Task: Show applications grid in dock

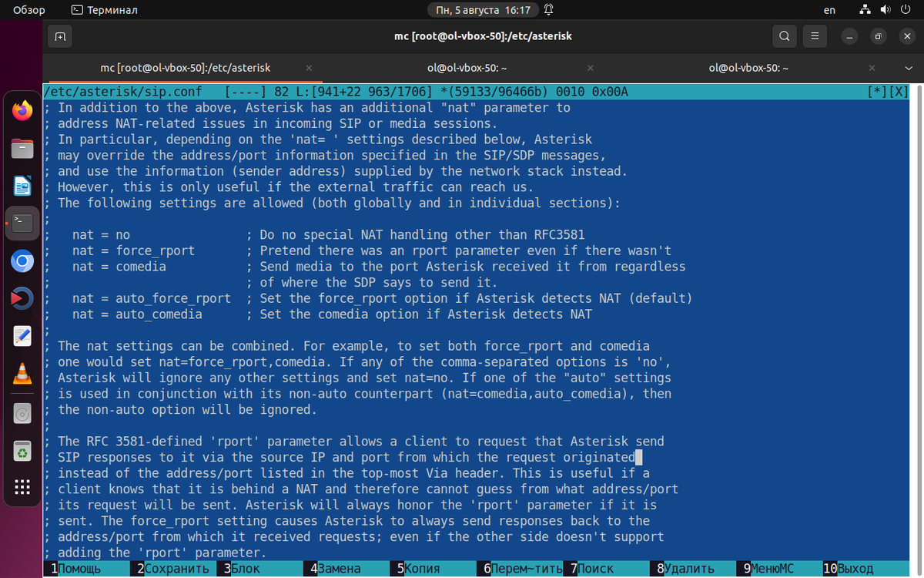Action: (22, 488)
